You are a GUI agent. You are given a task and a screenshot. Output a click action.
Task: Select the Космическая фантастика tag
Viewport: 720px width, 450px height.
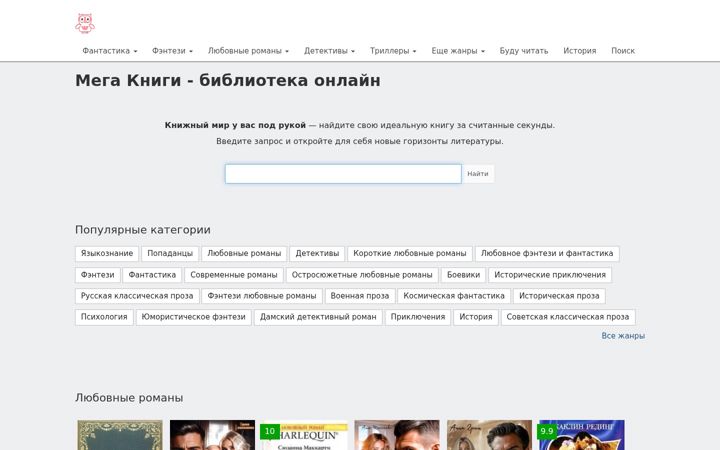[454, 296]
